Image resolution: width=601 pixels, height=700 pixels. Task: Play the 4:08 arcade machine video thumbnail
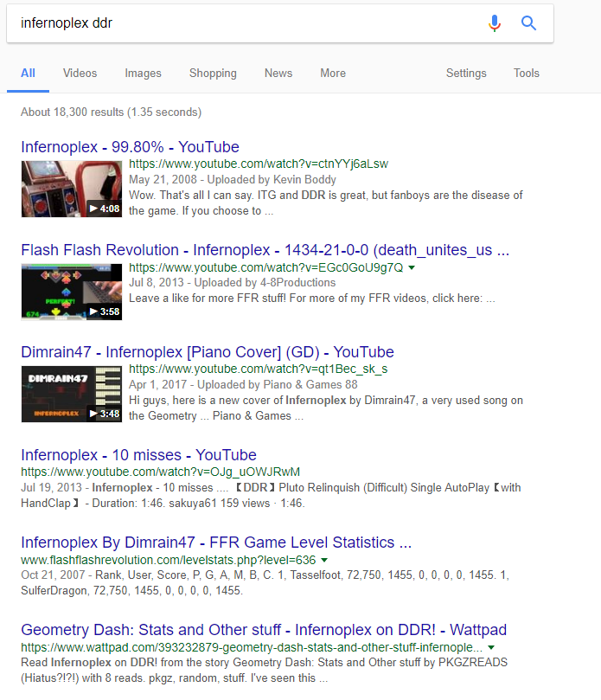tap(72, 189)
